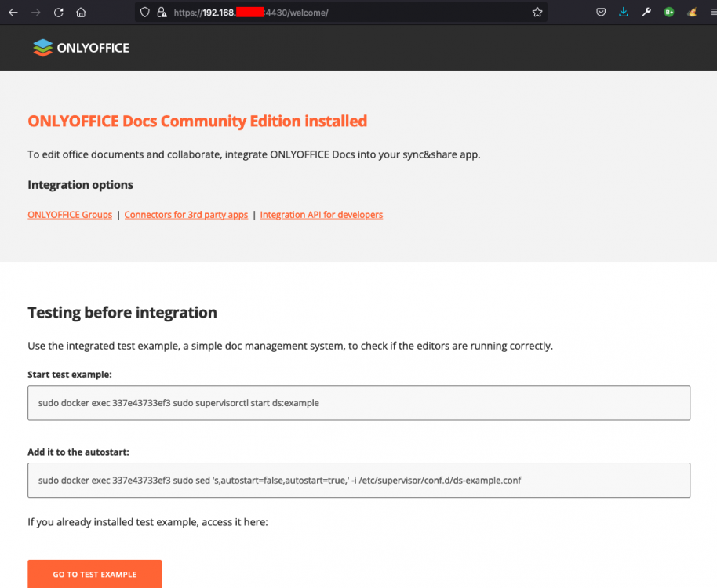Open the shield tracking protection icon

click(145, 13)
